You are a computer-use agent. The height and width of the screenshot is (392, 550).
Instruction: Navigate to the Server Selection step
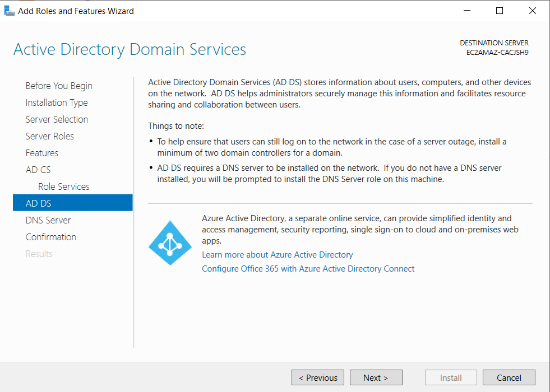[57, 119]
